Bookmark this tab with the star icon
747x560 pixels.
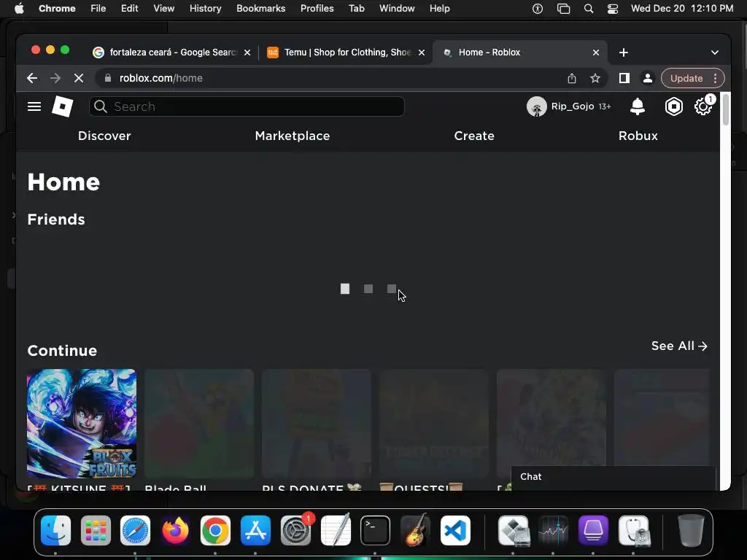(x=595, y=78)
